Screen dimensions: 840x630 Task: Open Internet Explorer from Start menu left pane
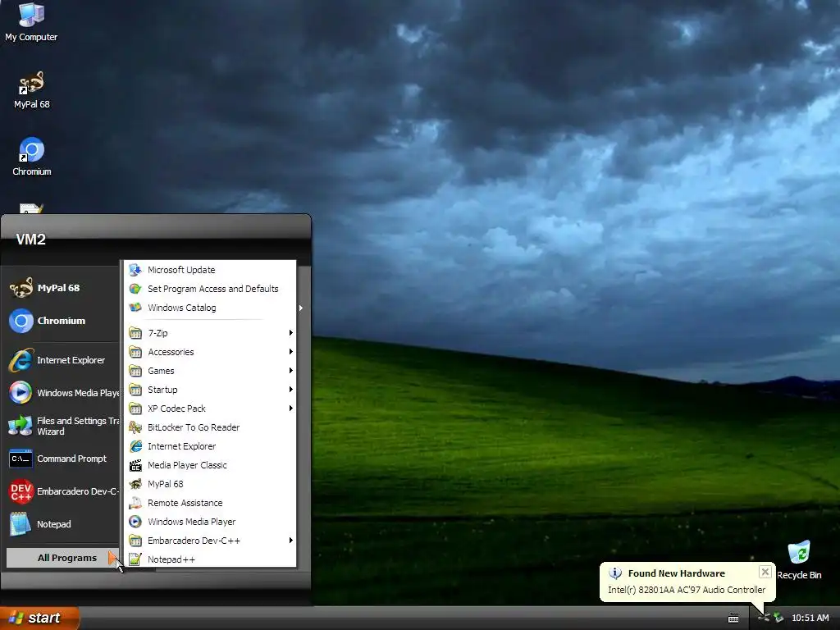tap(63, 360)
